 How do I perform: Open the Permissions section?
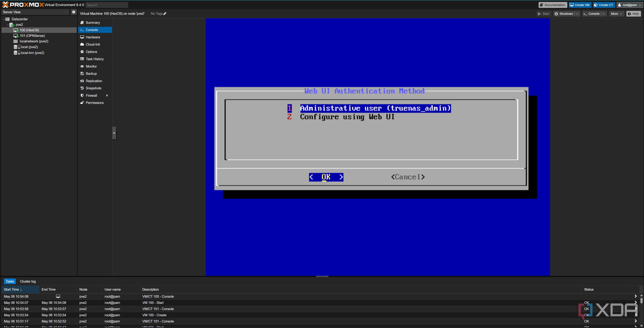[95, 103]
